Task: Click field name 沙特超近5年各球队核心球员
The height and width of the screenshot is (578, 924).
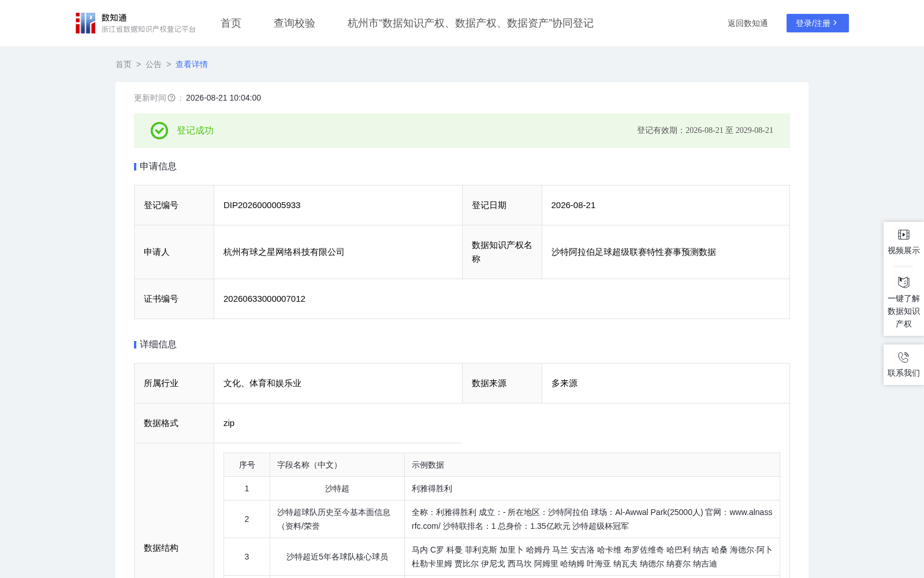Action: coord(337,557)
